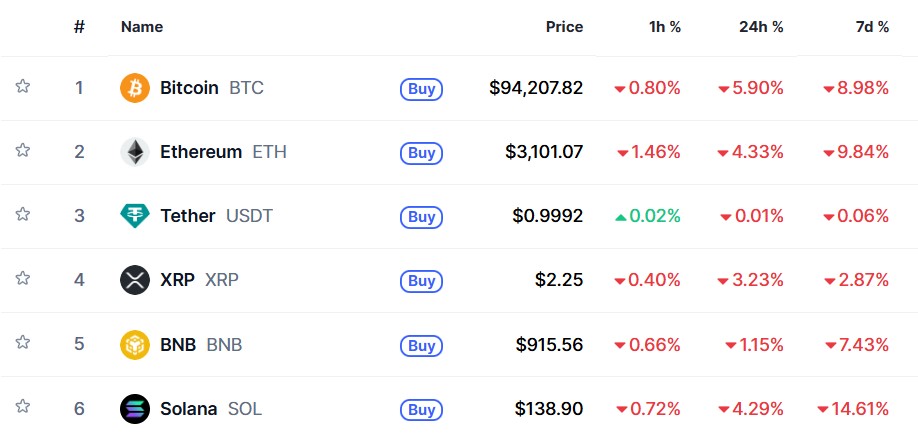The width and height of the screenshot is (918, 438).
Task: Click the XRP logo icon
Action: click(x=134, y=280)
